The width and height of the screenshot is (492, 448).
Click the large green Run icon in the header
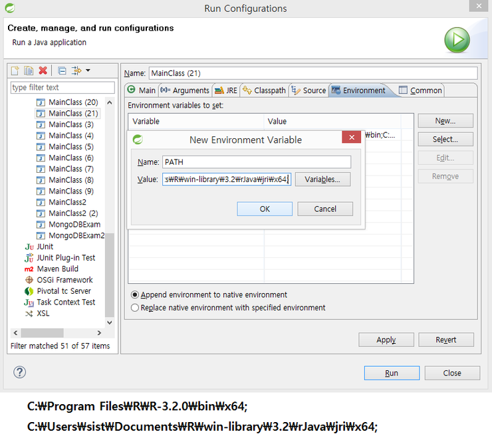point(457,40)
